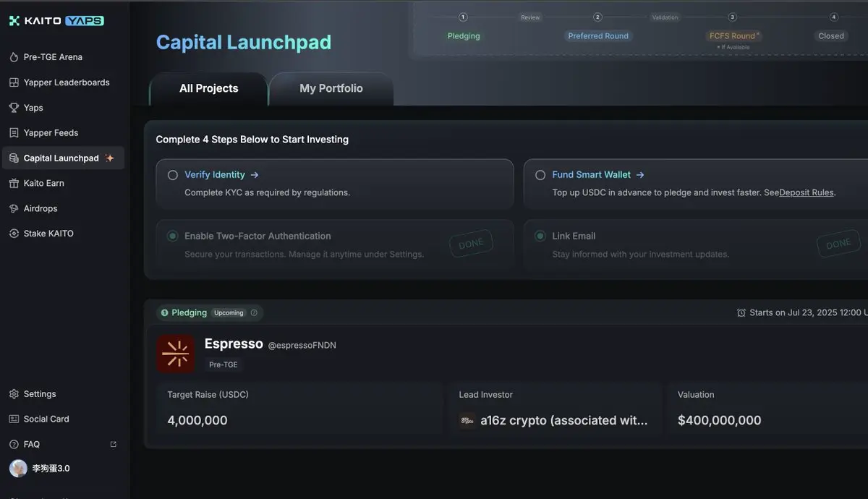
Task: Click the arrow next to Fund Smart Wallet
Action: (640, 175)
